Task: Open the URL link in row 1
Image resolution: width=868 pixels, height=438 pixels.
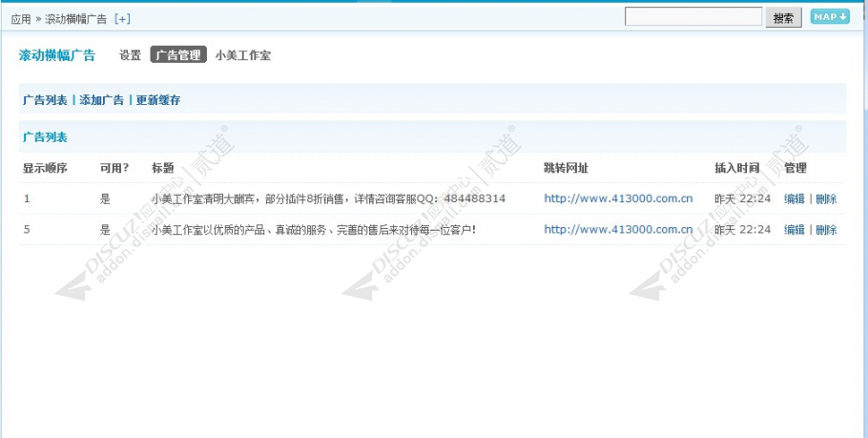Action: pos(618,198)
